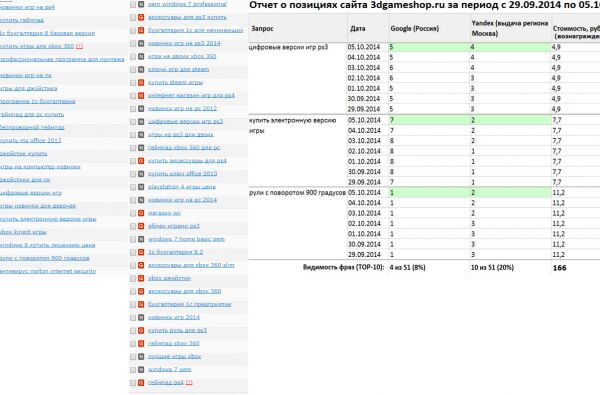The image size is (600, 395).
Task: Follow the игры новинки для девочек link
Action: click(x=38, y=206)
